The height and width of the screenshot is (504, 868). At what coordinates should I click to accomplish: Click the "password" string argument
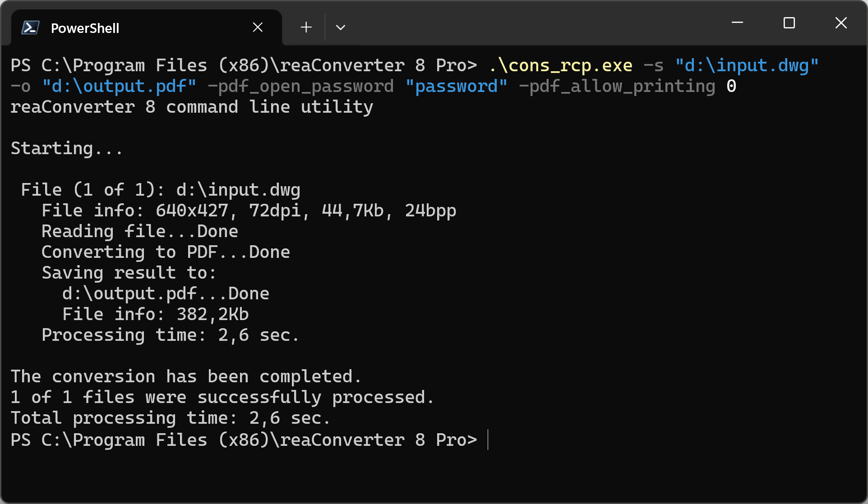456,86
